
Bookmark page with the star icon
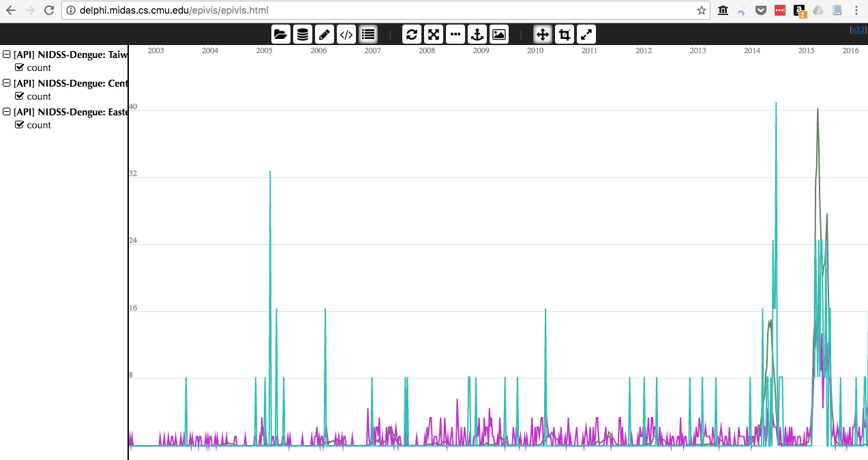[x=701, y=10]
